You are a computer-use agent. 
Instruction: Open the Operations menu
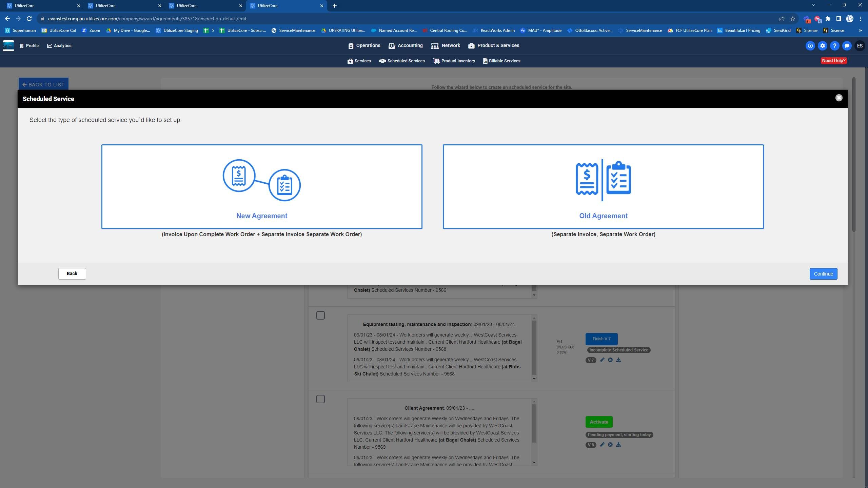[364, 45]
